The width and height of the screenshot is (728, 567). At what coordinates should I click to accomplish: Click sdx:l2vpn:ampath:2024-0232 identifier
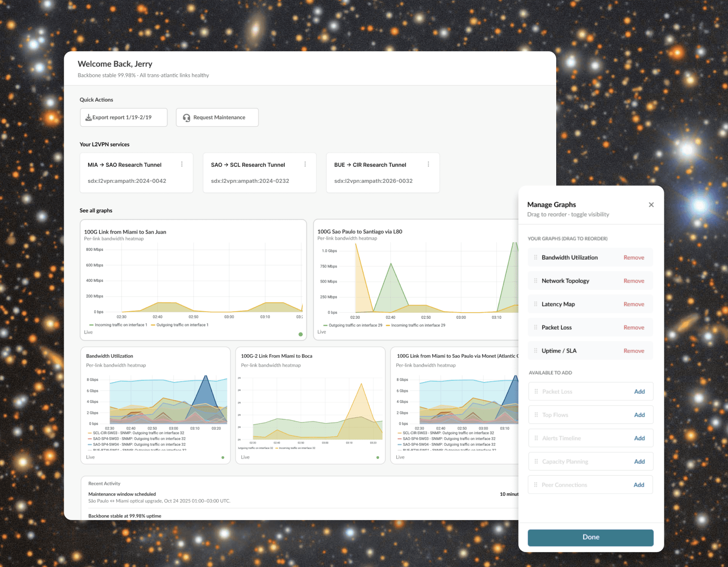point(250,181)
